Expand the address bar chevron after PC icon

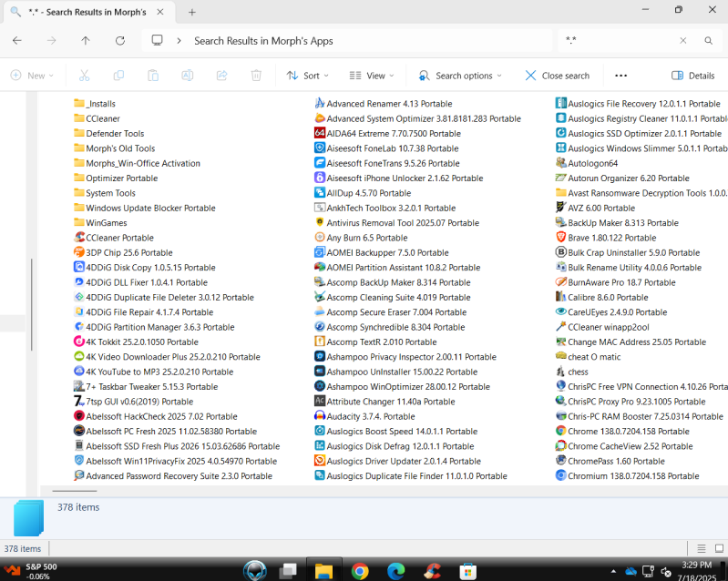(179, 41)
